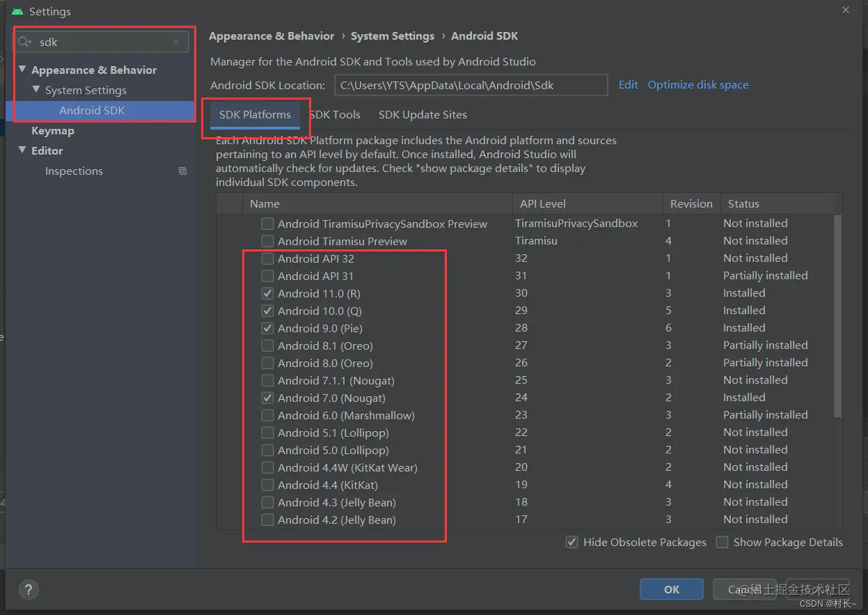Check Android 8.1 (Oreo) platform
Screen dimensions: 868x615
pos(267,345)
